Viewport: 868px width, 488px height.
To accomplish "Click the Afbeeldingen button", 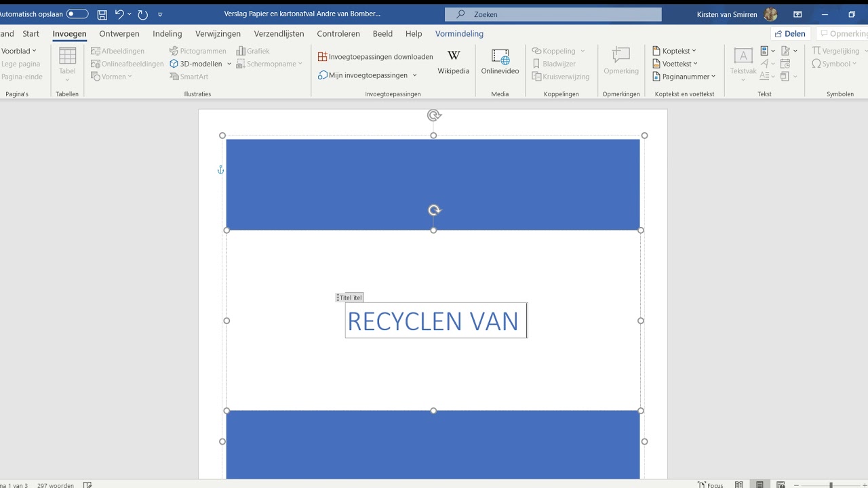I will tap(118, 51).
